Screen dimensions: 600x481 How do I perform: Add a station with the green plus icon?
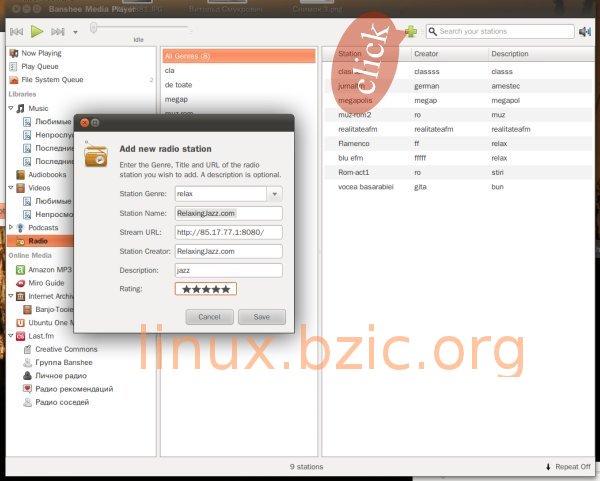(411, 31)
